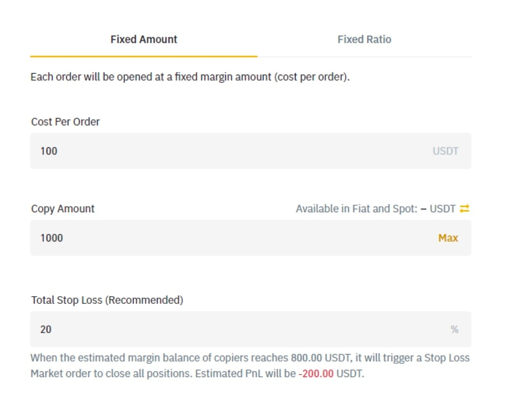Click the yellow underline beneath Fixed Amount
Image resolution: width=527 pixels, height=420 pixels.
point(143,56)
